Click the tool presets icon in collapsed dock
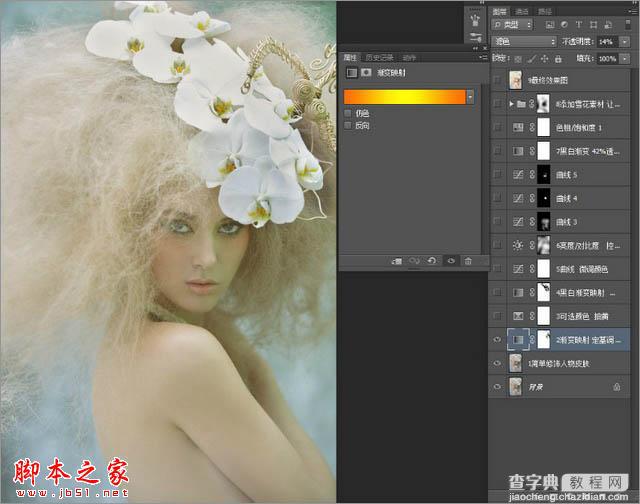The image size is (640, 504). (475, 37)
